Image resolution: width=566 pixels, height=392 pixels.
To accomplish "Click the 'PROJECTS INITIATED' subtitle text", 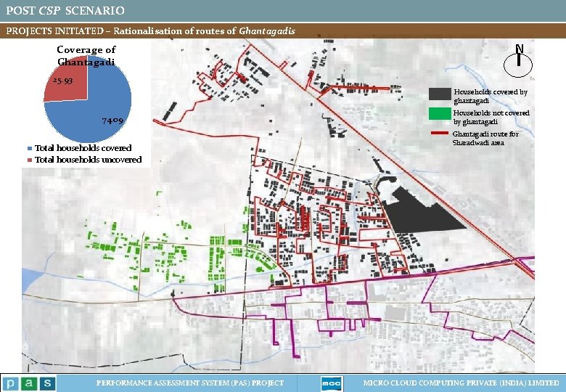I will (x=54, y=31).
